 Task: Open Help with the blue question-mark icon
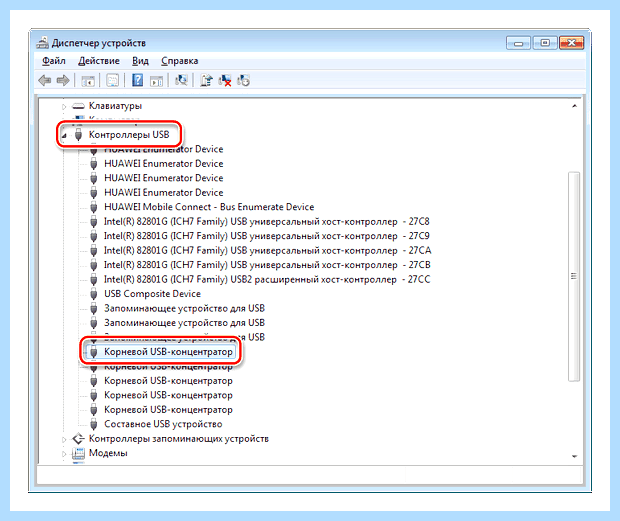137,80
